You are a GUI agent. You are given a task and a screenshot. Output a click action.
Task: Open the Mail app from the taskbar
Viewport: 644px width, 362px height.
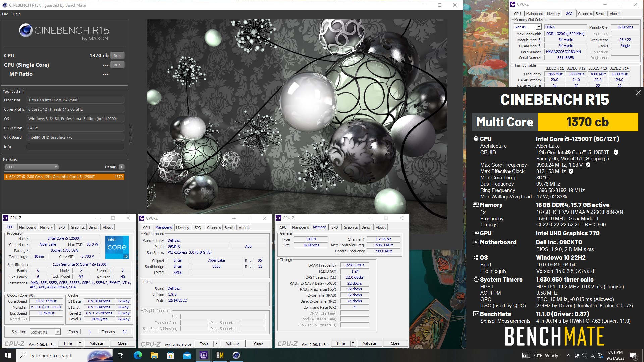pos(187,355)
